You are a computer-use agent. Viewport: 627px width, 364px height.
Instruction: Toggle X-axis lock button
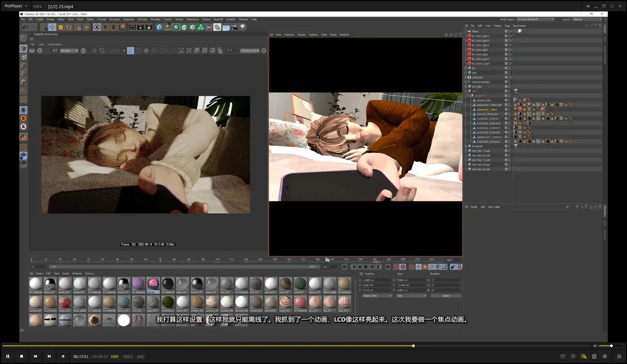coord(97,27)
